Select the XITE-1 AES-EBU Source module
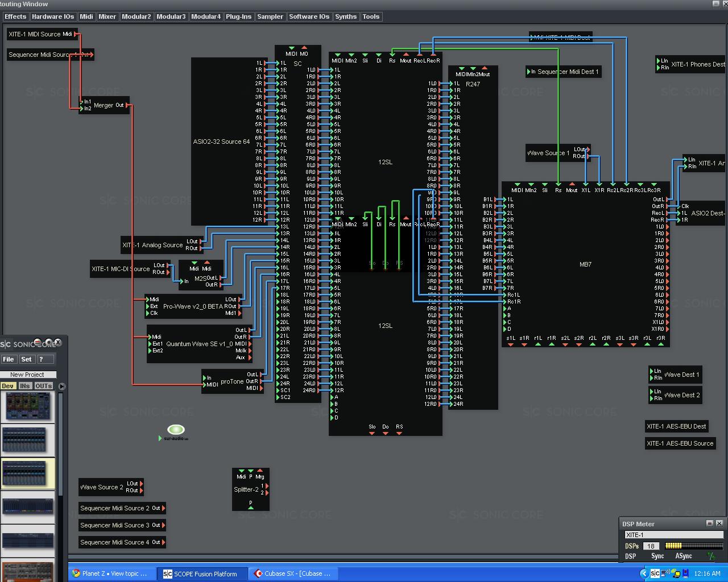Screen dimensions: 728x582 [680, 443]
